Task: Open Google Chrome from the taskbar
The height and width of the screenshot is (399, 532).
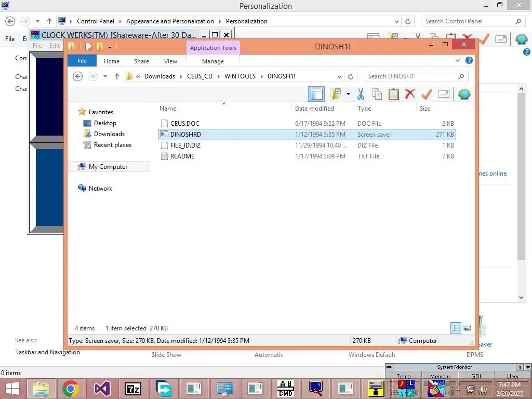Action: [71, 389]
